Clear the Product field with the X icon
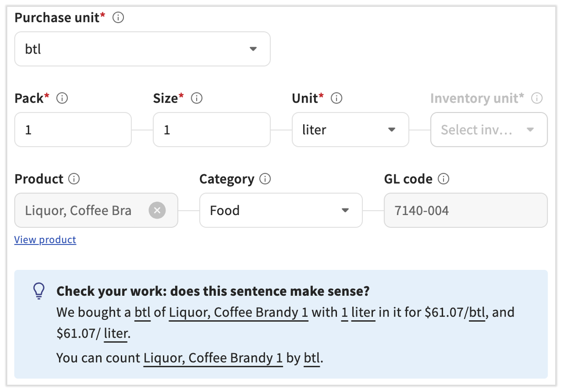The image size is (563, 392). pyautogui.click(x=157, y=211)
